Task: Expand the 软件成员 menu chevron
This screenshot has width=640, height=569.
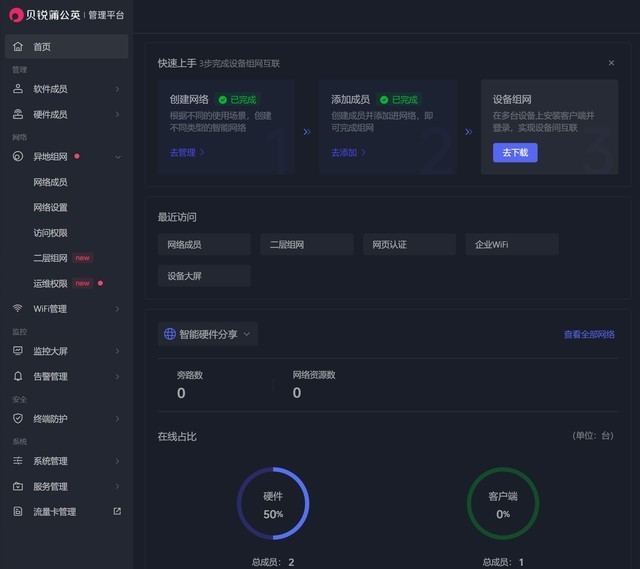Action: 118,89
